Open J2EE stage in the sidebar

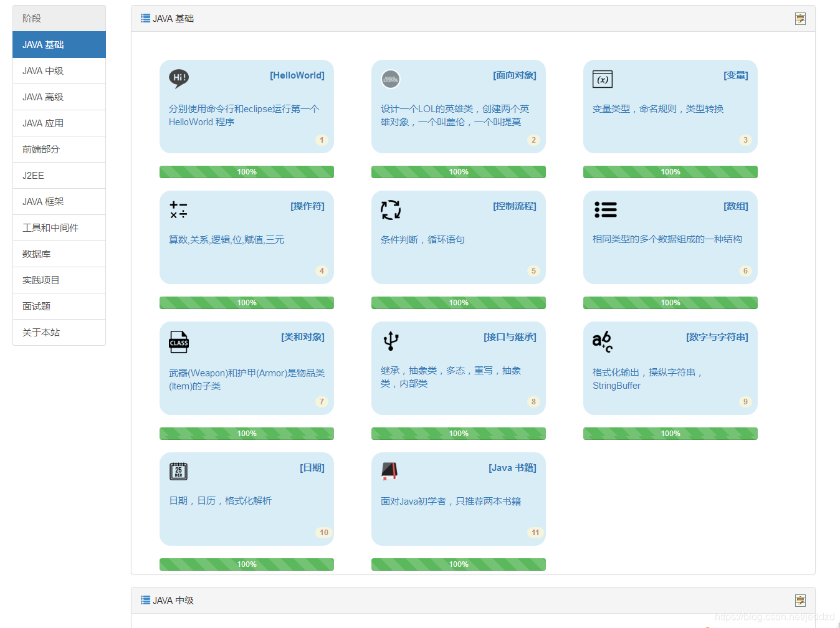click(59, 176)
